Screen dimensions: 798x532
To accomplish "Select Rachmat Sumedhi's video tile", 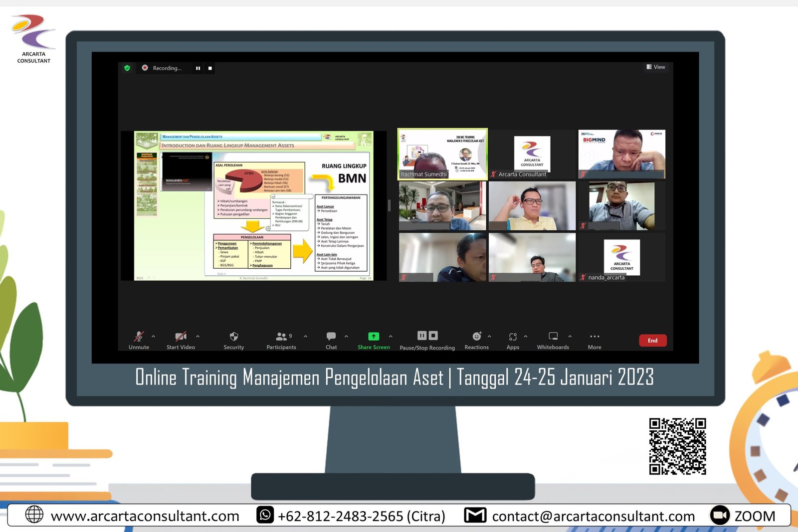I will (x=442, y=154).
